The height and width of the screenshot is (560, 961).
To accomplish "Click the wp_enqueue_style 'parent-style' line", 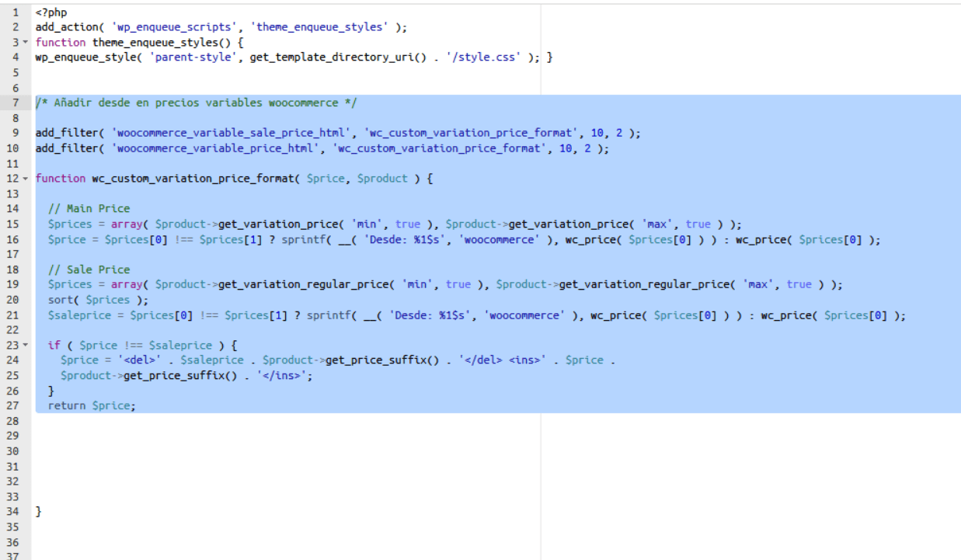I will click(x=294, y=57).
